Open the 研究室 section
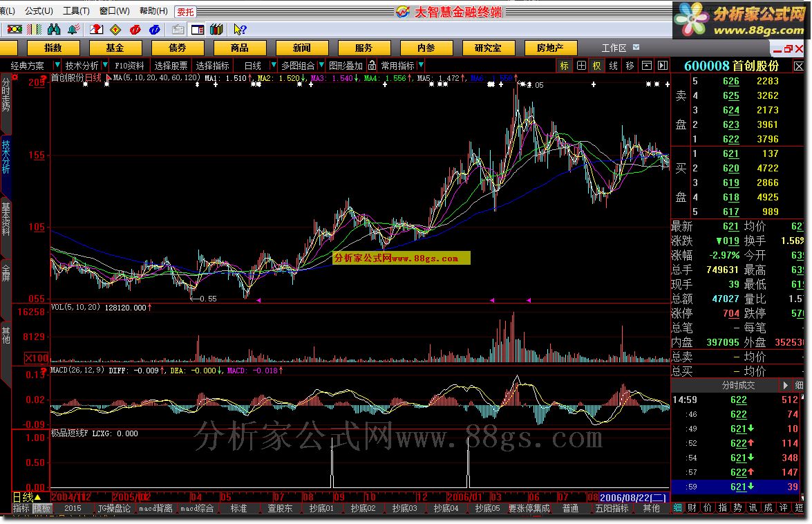 [x=489, y=48]
